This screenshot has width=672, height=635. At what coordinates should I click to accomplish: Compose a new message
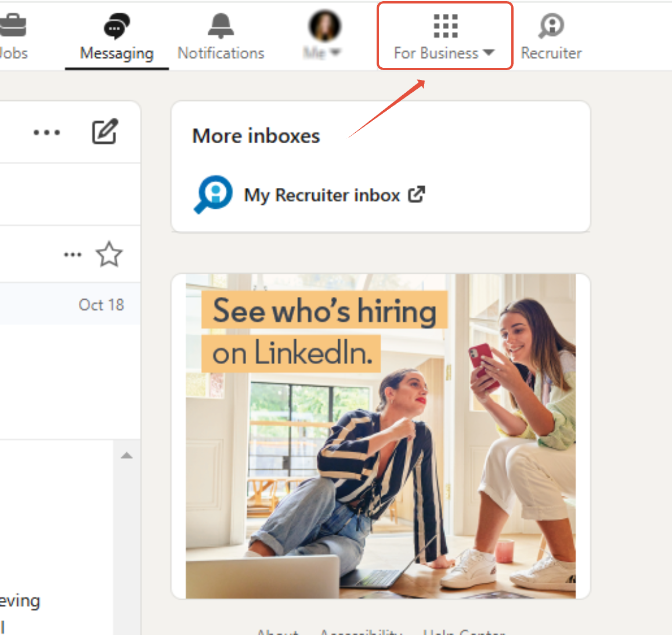click(105, 132)
